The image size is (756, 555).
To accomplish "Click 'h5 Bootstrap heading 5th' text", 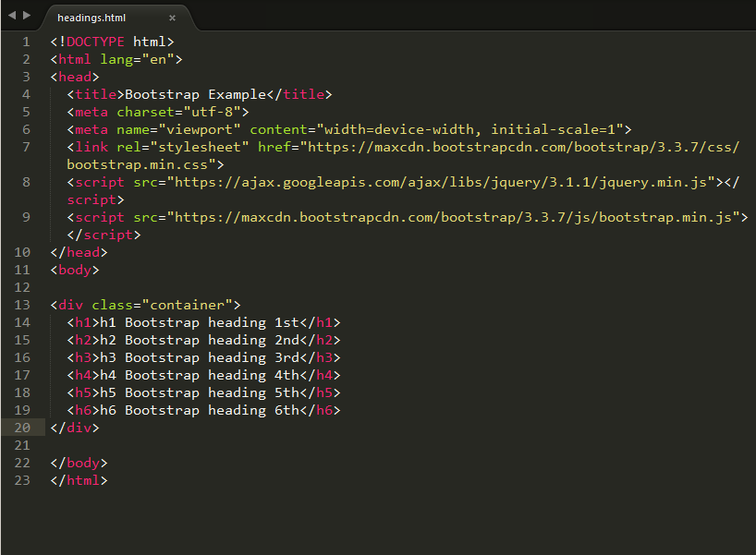I will 200,392.
